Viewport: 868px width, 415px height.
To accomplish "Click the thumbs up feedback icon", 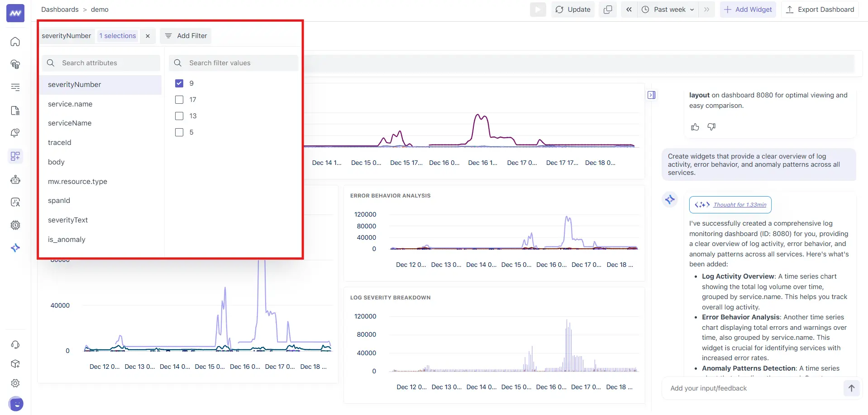I will pyautogui.click(x=695, y=127).
